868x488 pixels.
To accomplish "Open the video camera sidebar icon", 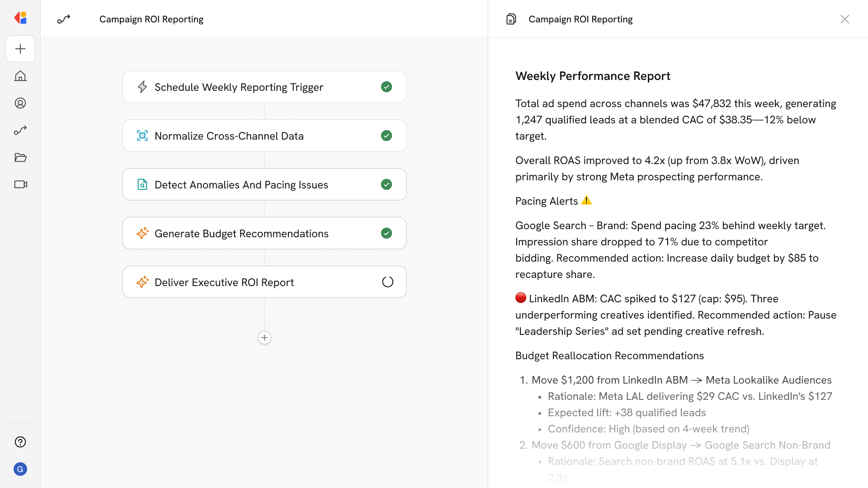I will coord(20,184).
